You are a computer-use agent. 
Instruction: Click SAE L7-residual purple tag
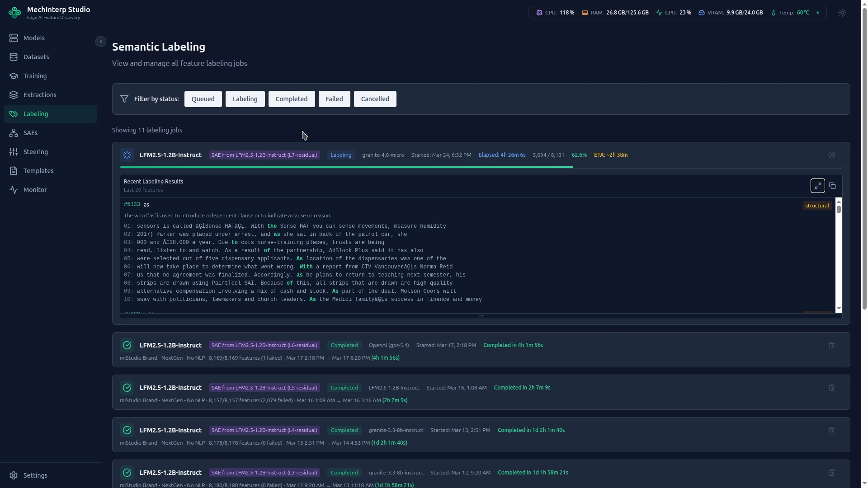[x=264, y=155]
